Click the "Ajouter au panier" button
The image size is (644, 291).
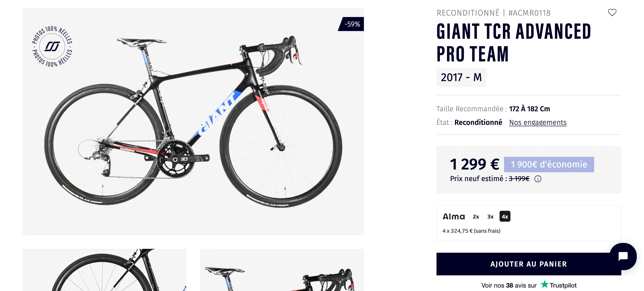click(x=529, y=264)
